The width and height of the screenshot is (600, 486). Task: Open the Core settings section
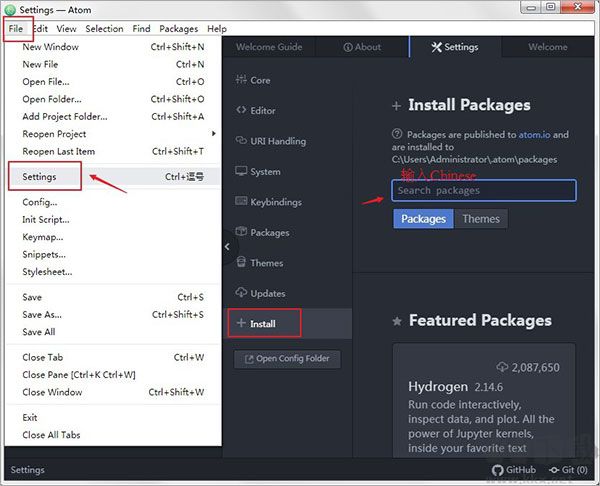click(260, 80)
